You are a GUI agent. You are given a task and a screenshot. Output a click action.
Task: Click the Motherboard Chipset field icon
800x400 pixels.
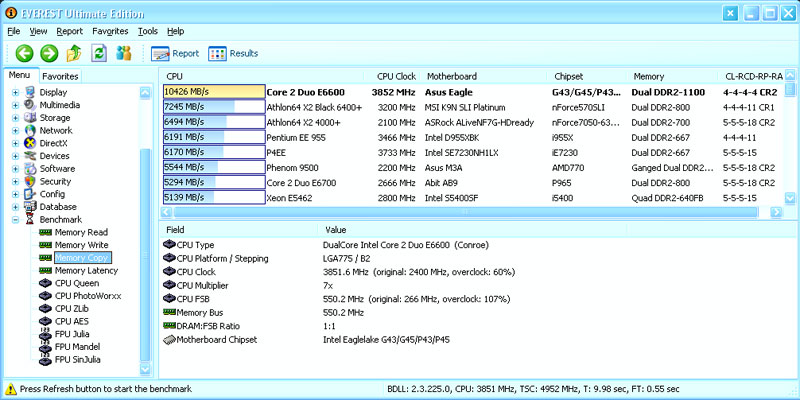point(169,340)
